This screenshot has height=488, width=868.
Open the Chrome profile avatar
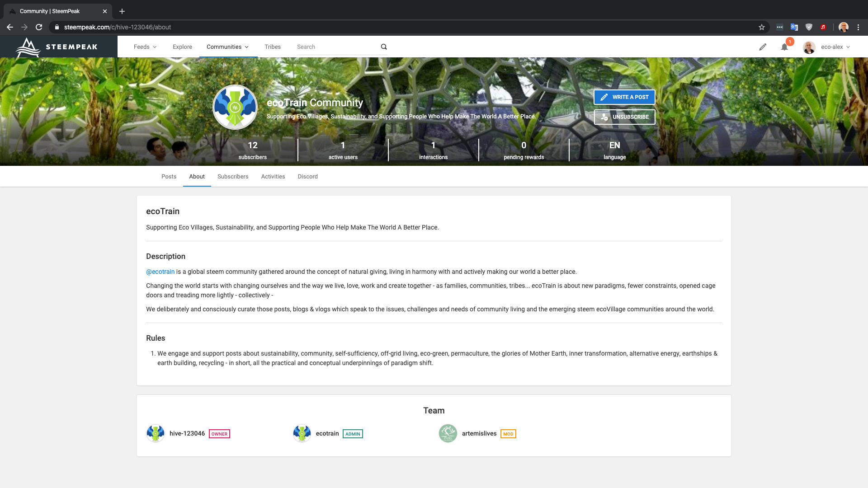844,27
